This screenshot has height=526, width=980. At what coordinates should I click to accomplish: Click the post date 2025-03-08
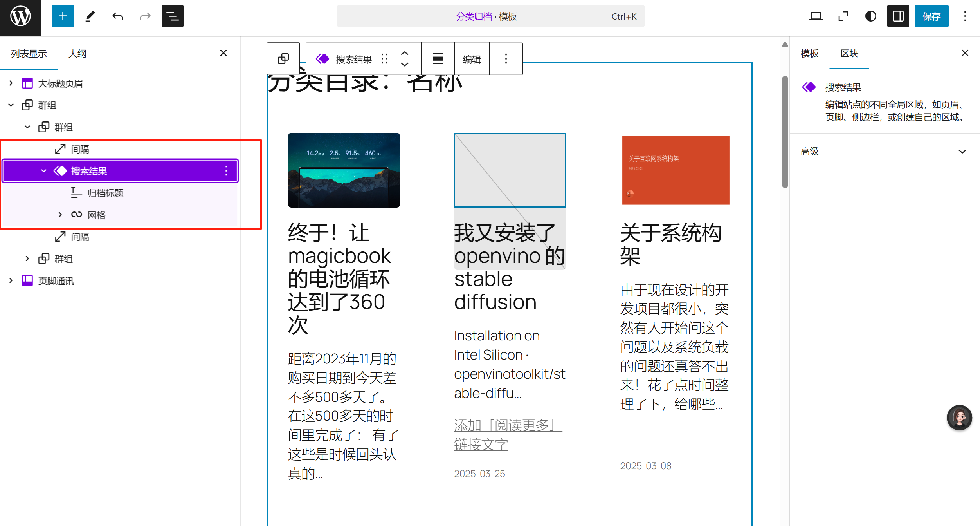(x=645, y=466)
